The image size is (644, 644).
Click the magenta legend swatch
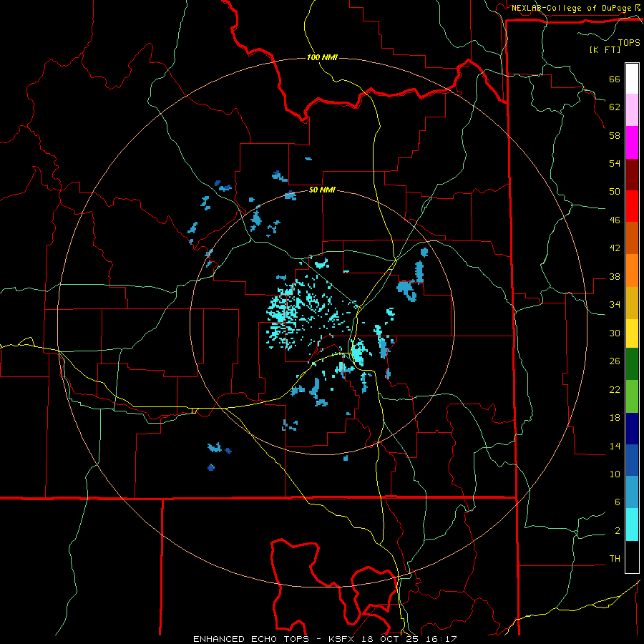(632, 142)
